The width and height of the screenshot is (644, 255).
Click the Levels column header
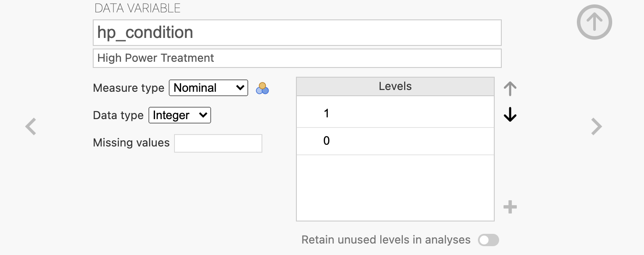click(395, 86)
